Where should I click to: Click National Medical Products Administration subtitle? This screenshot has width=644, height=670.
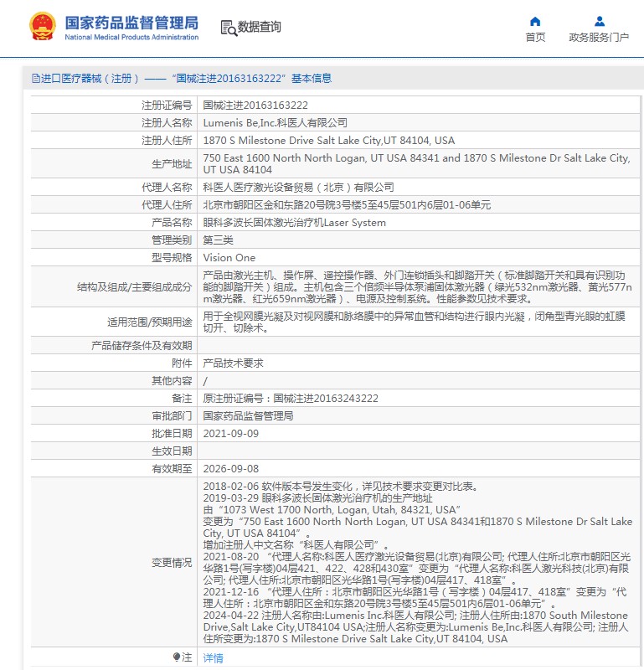point(131,37)
